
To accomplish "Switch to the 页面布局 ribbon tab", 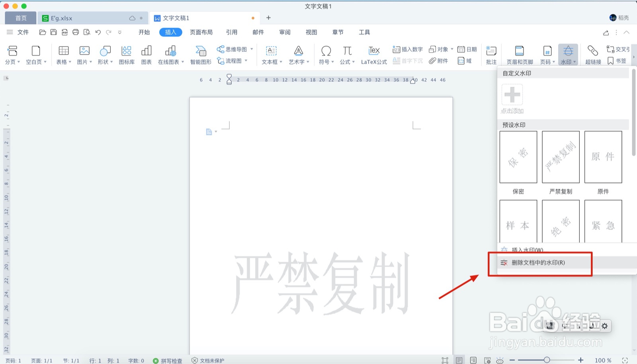I will click(201, 32).
